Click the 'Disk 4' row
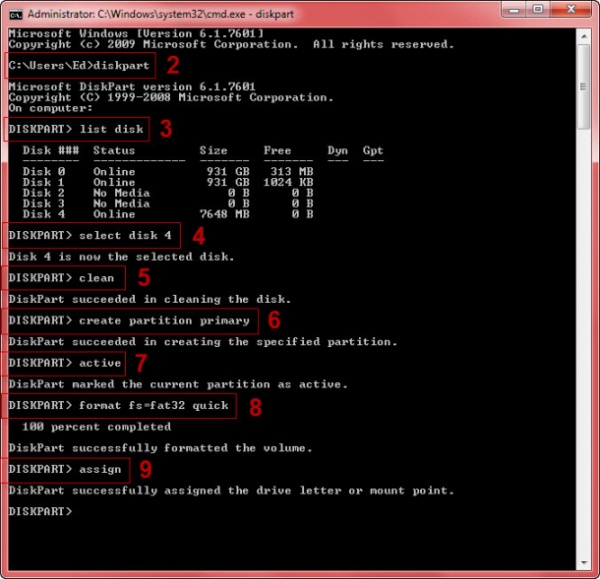 pyautogui.click(x=168, y=214)
